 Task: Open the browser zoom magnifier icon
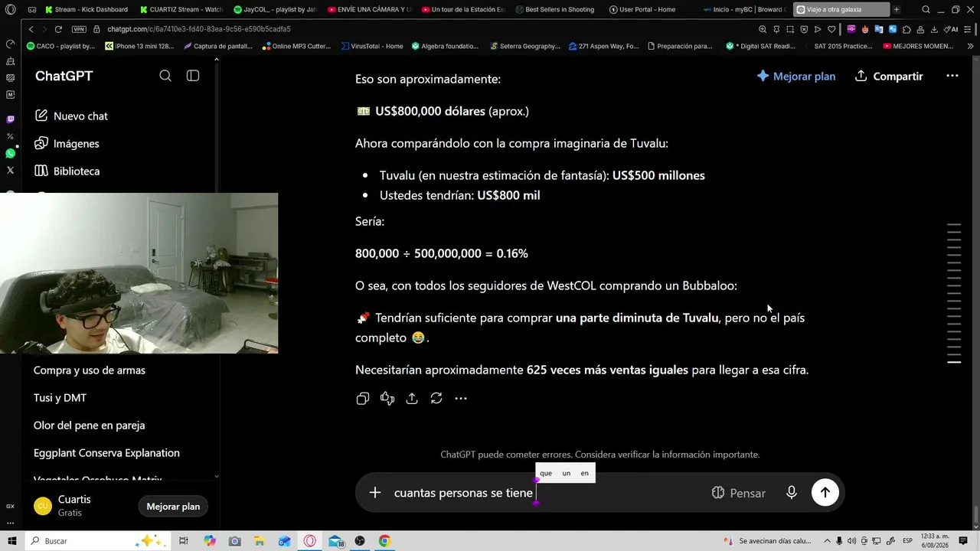tap(763, 29)
